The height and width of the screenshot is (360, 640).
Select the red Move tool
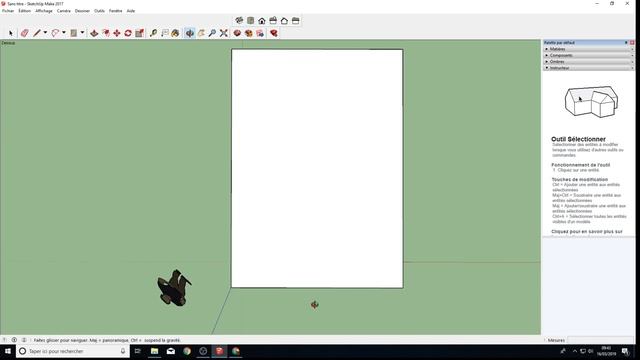tap(117, 33)
